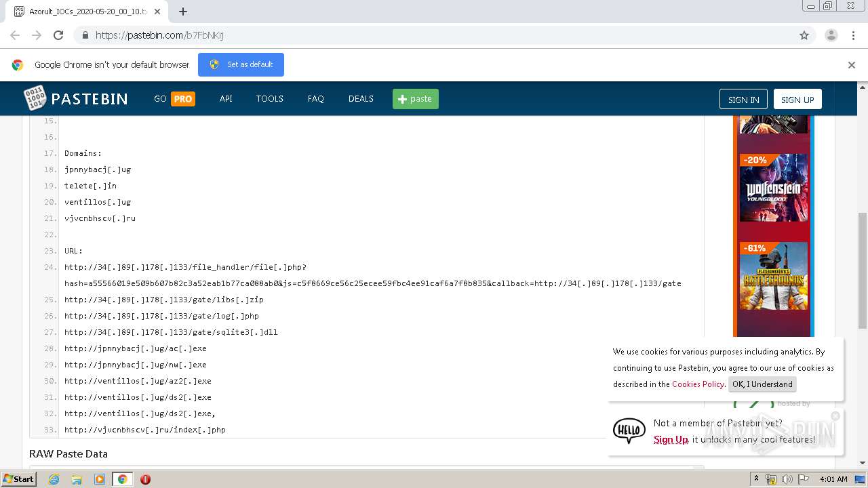Viewport: 868px width, 488px height.
Task: Click Set as default button
Action: (241, 64)
